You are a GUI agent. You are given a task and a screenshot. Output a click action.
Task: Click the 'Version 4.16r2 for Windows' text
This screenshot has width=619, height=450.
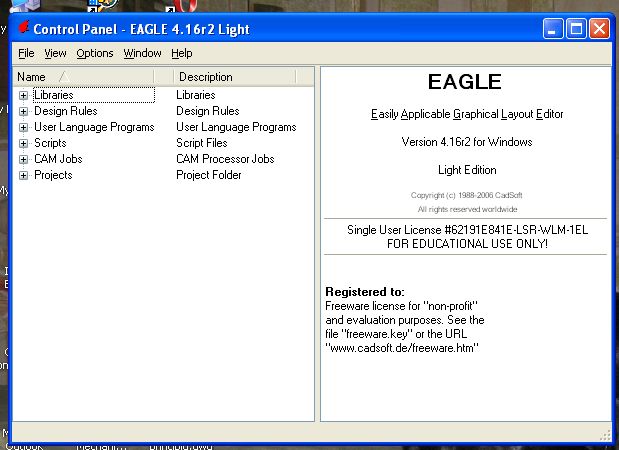tap(467, 142)
